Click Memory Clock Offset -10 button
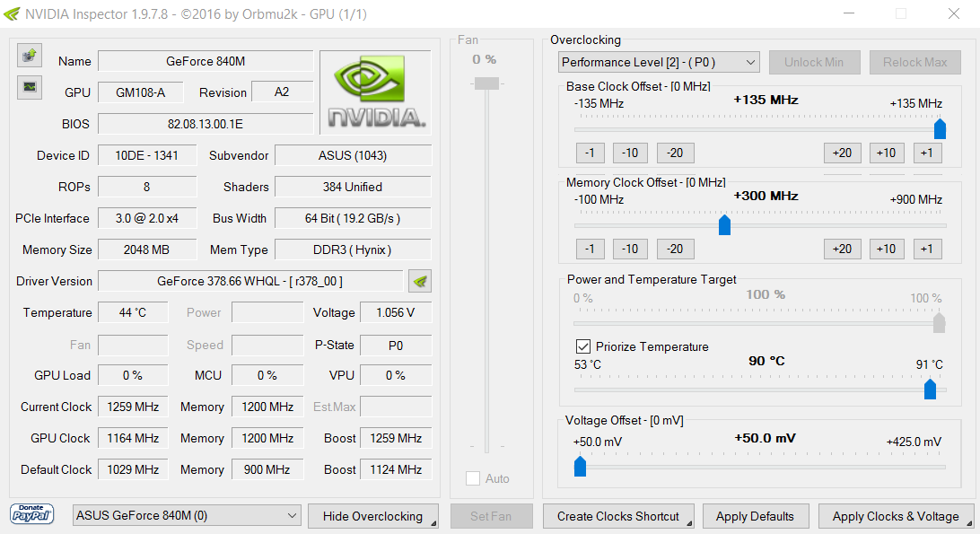980x534 pixels. [630, 249]
